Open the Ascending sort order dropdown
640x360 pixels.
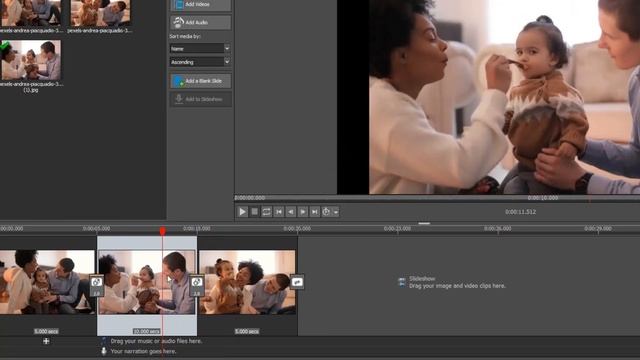click(200, 62)
